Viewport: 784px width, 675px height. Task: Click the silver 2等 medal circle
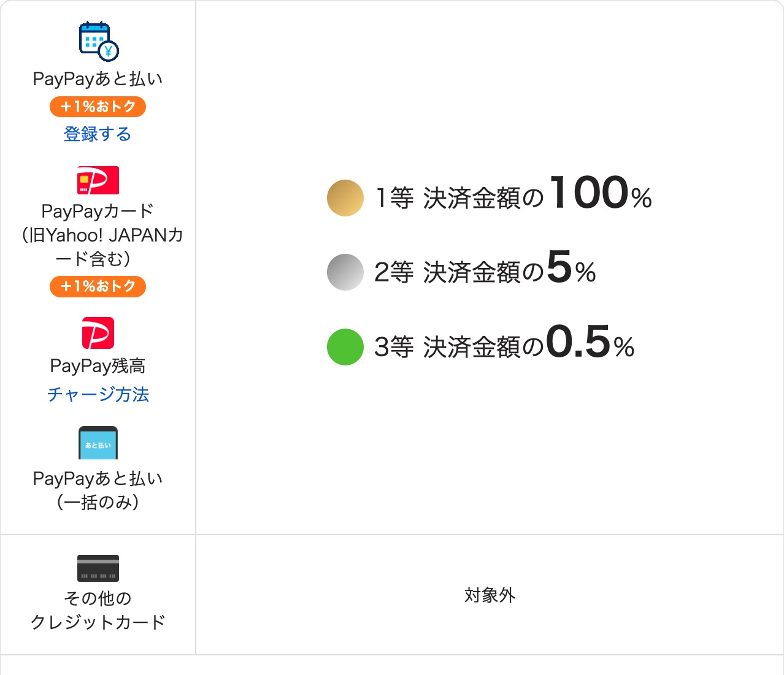click(345, 272)
